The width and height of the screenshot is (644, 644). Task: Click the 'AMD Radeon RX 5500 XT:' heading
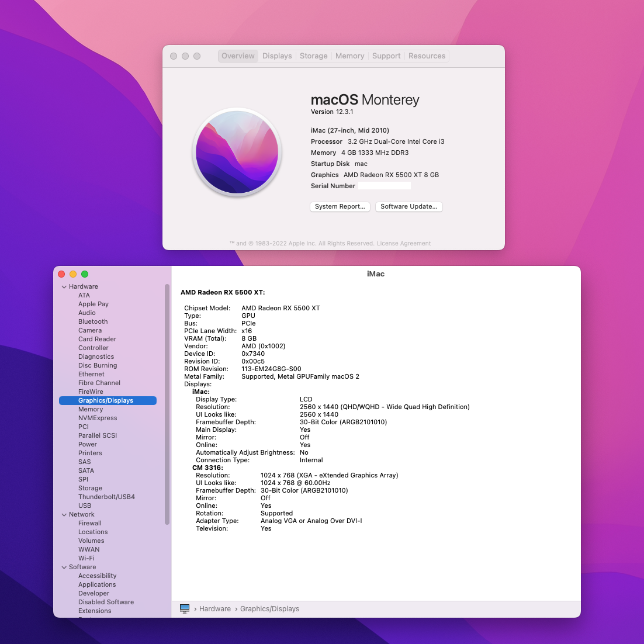pyautogui.click(x=223, y=292)
